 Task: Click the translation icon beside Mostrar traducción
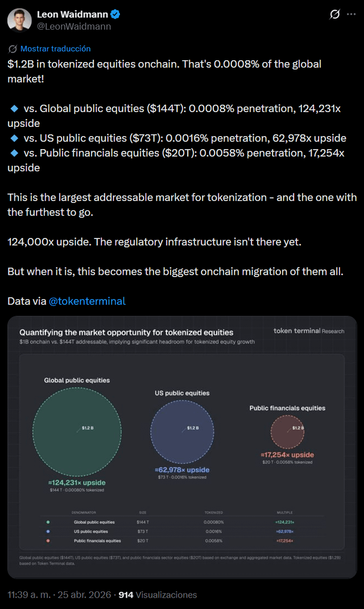(x=13, y=49)
